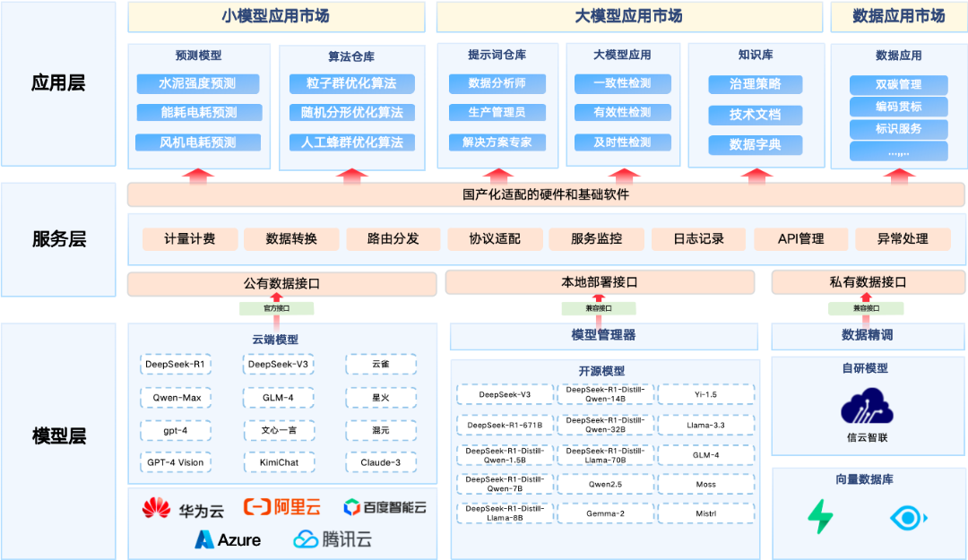Click the Tencent Cloud logo

click(x=333, y=539)
